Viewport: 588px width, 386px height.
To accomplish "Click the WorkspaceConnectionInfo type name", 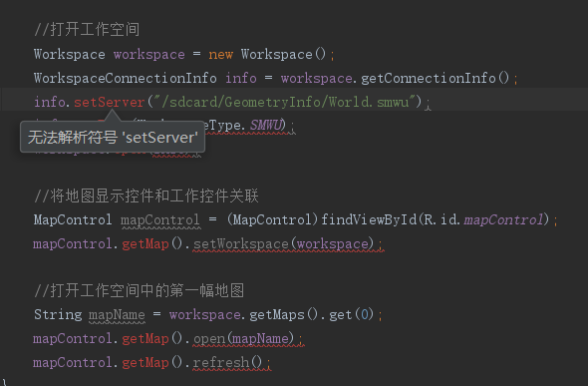I will [126, 79].
